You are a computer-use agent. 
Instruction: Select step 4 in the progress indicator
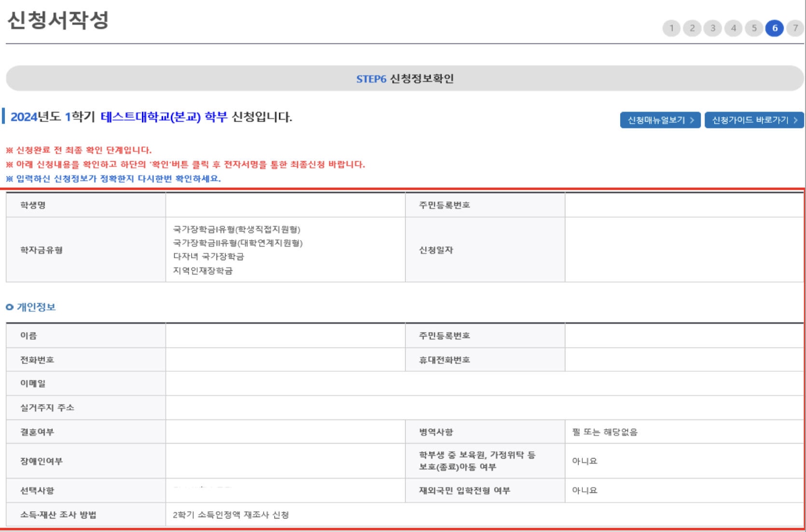(x=733, y=28)
